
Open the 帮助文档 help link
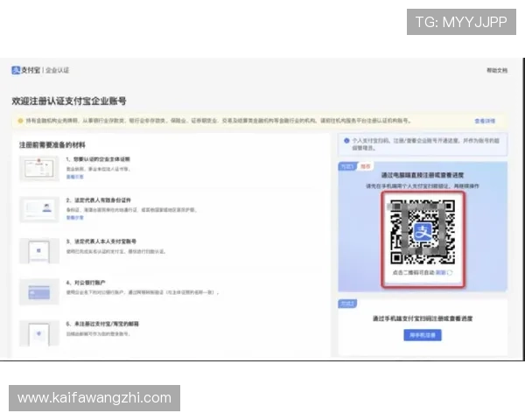tap(497, 70)
